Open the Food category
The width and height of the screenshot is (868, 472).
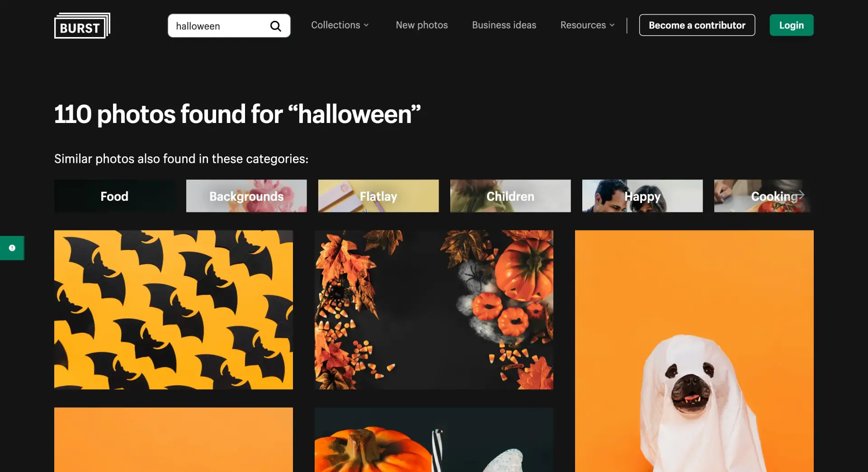tap(114, 196)
